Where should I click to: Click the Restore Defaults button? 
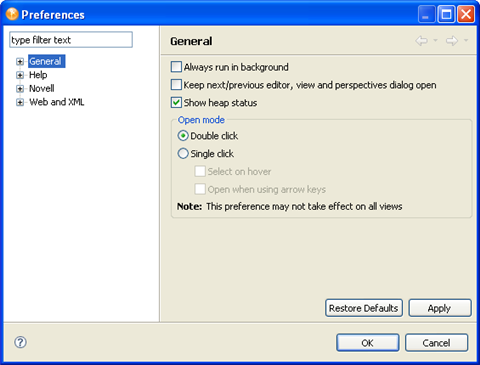tap(364, 308)
